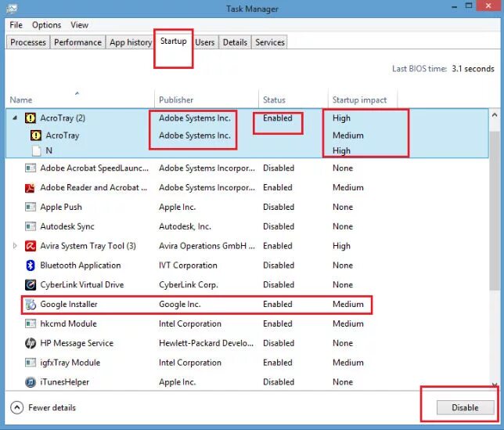Sort by the Name column header
This screenshot has height=430, width=504.
(x=80, y=99)
